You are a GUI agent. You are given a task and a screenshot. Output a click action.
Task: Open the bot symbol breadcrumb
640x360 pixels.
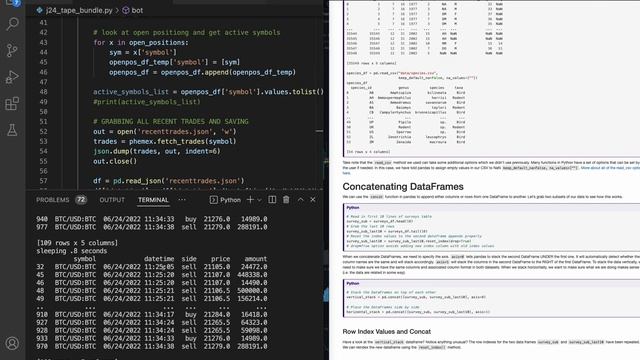(133, 10)
